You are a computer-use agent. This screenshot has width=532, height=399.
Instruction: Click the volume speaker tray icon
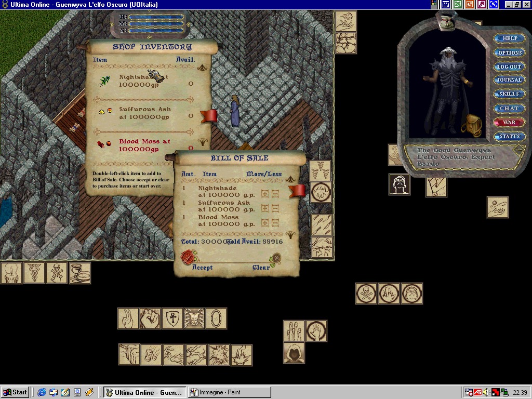pos(486,393)
